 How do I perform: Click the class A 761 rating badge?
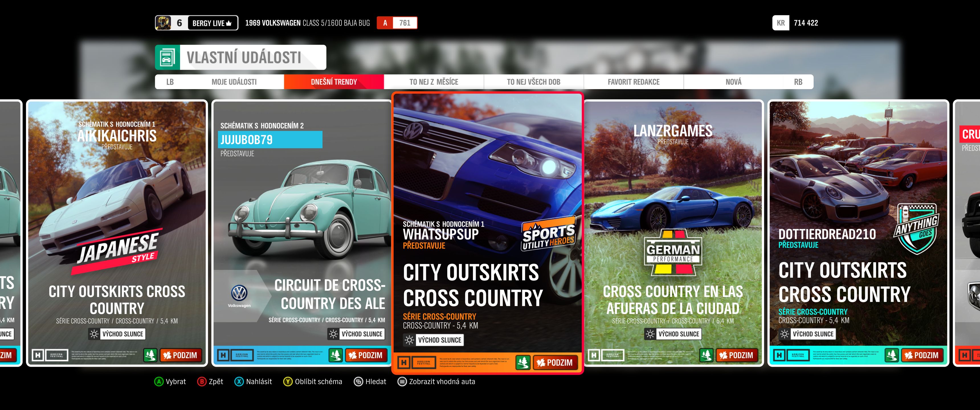coord(397,23)
